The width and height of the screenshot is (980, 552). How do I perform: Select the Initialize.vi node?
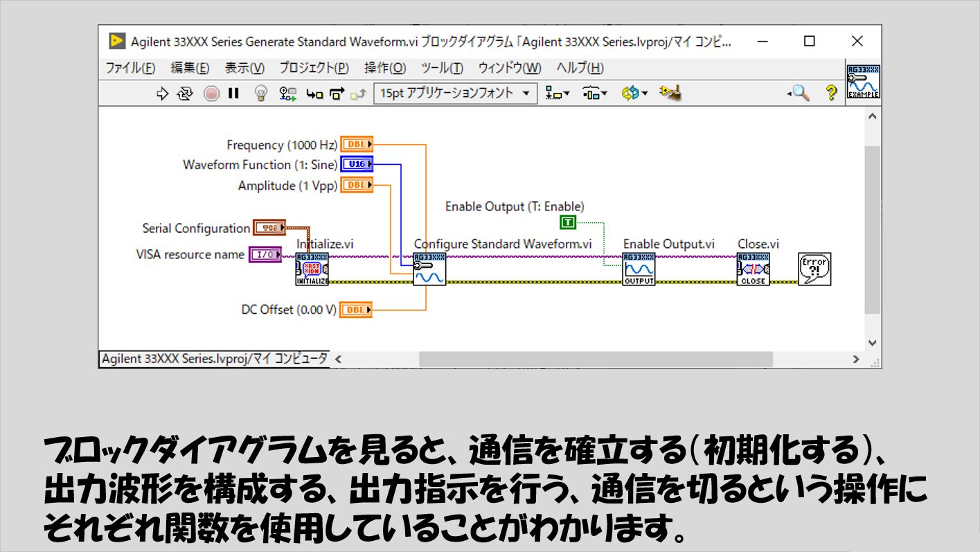click(x=312, y=269)
